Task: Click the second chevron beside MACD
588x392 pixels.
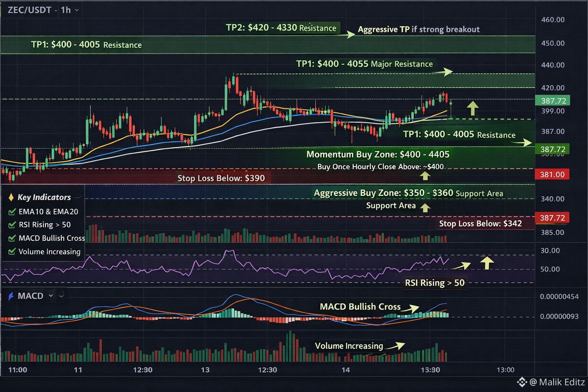Action: point(61,296)
